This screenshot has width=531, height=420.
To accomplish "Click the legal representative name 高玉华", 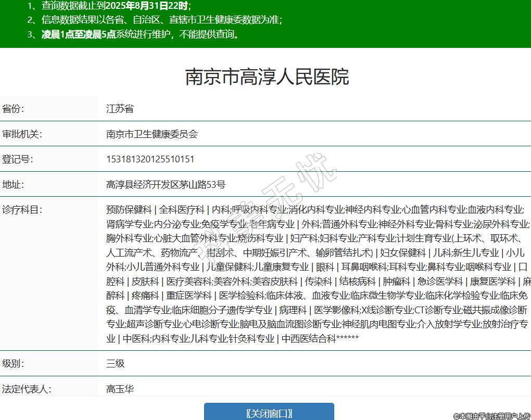I will (x=120, y=389).
